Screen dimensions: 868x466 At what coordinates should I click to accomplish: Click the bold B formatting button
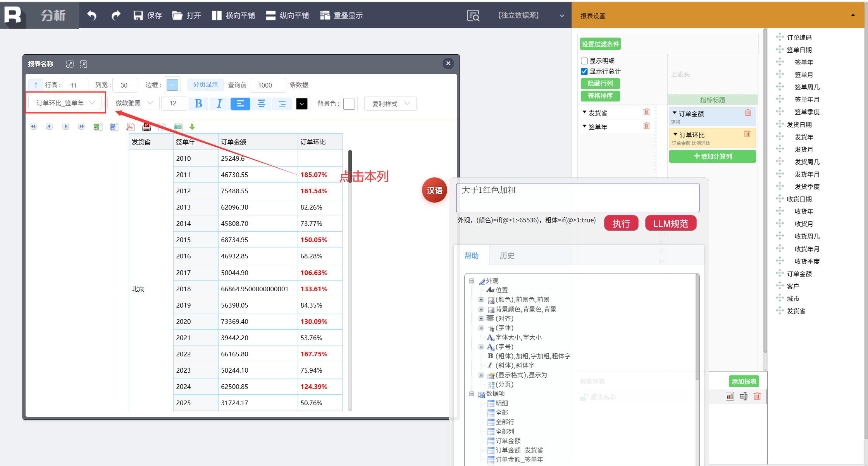pos(198,103)
